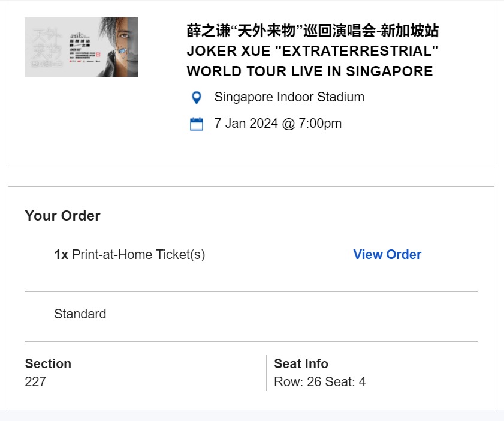
Task: Click the View Order link
Action: click(387, 255)
